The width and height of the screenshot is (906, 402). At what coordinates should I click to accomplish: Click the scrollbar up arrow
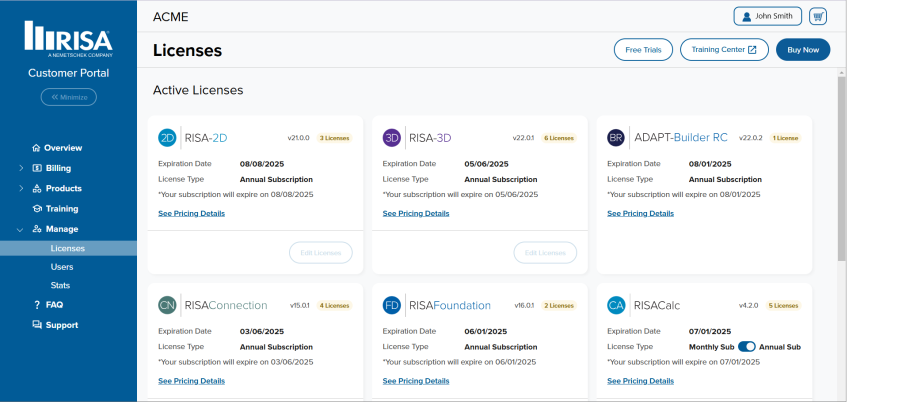tap(841, 72)
